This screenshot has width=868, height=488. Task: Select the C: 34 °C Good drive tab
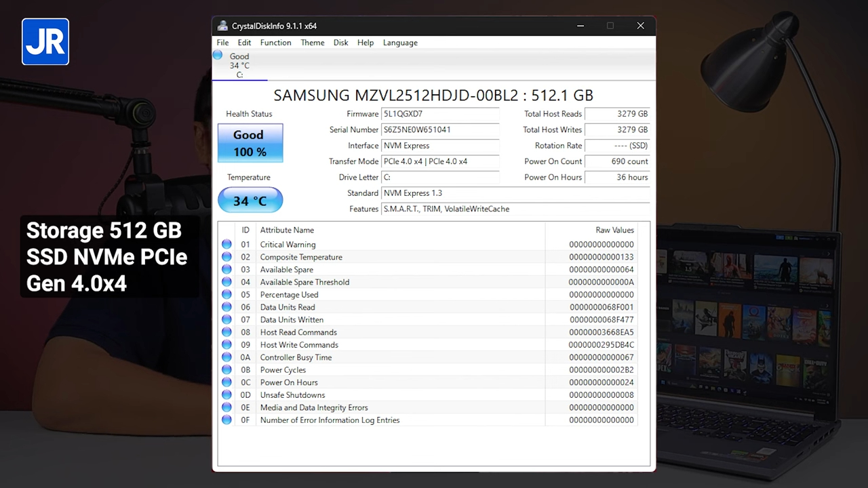point(239,65)
